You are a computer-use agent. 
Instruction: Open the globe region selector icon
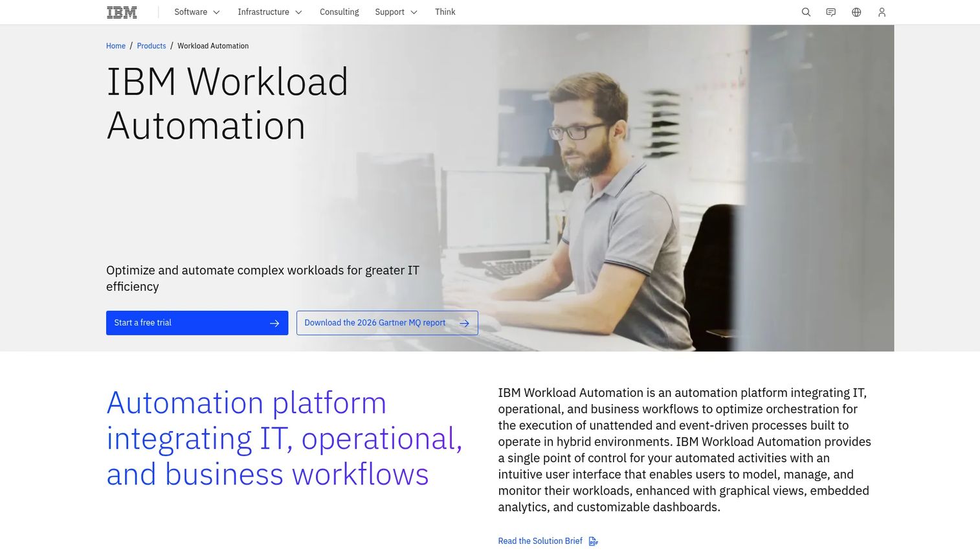point(856,12)
